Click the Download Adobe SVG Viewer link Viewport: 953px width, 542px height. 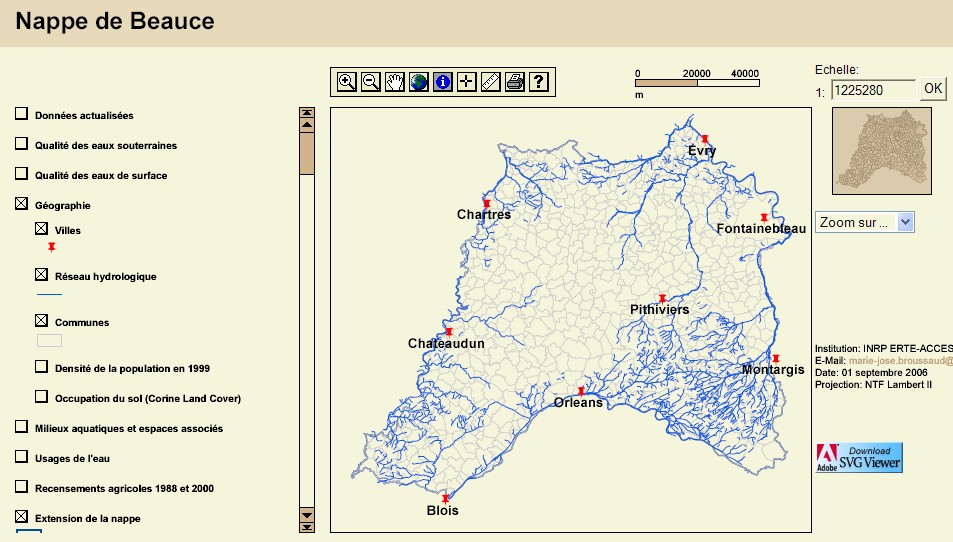(860, 457)
